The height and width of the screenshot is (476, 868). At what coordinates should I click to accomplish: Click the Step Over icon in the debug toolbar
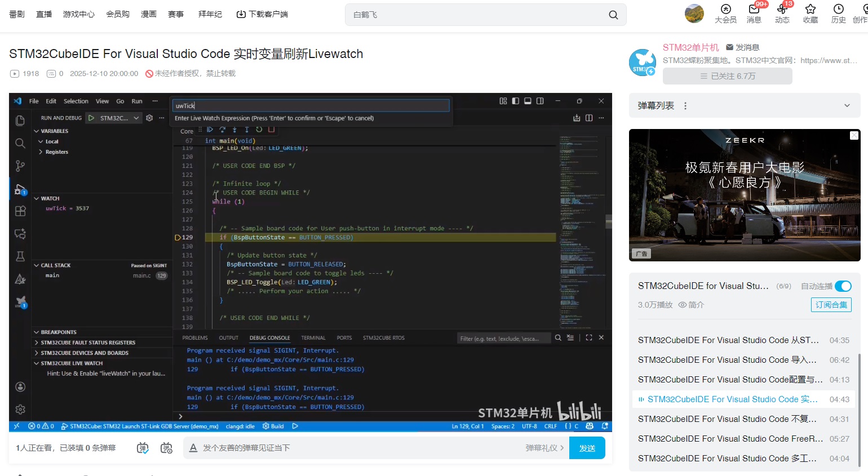(223, 130)
